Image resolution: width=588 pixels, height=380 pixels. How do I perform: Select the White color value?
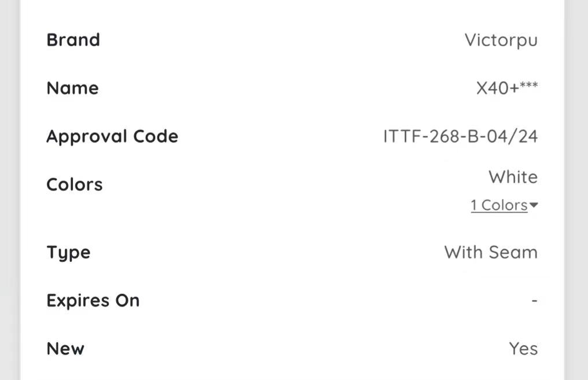[513, 177]
